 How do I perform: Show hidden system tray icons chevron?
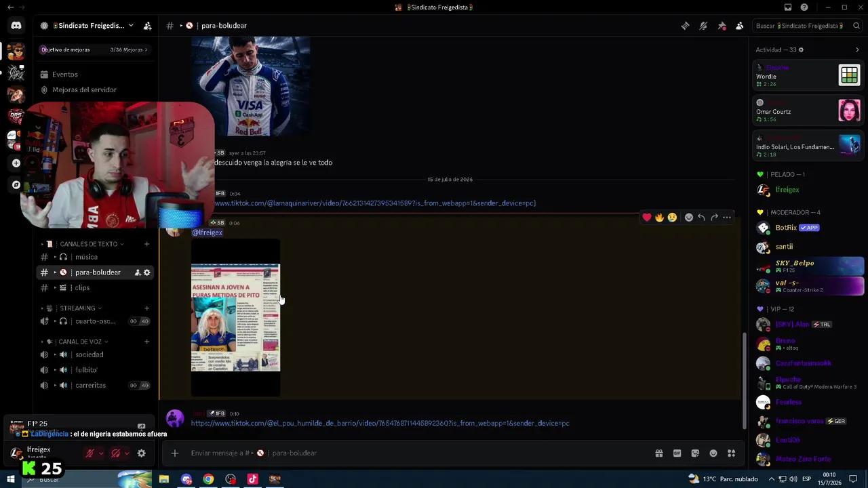pos(771,479)
